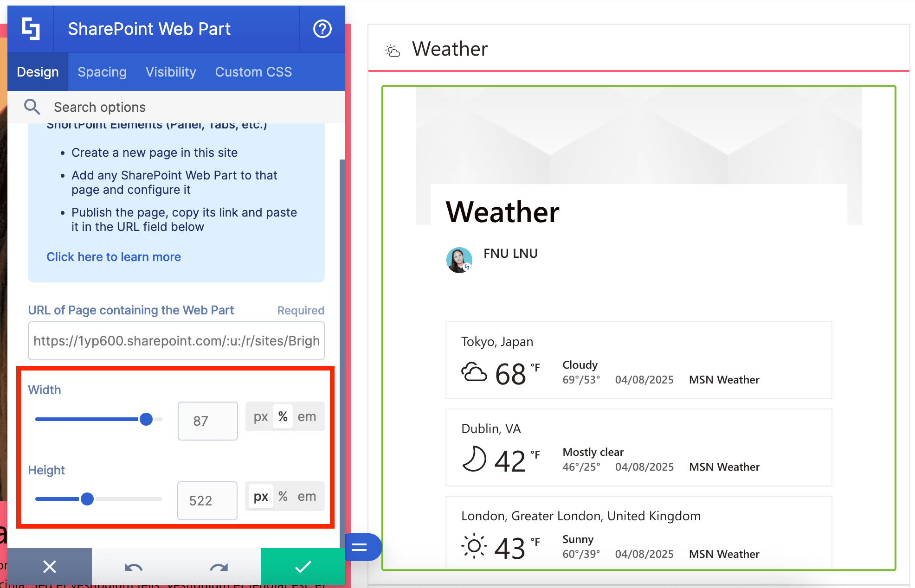915x588 pixels.
Task: Click the Width slider handle
Action: coord(146,419)
